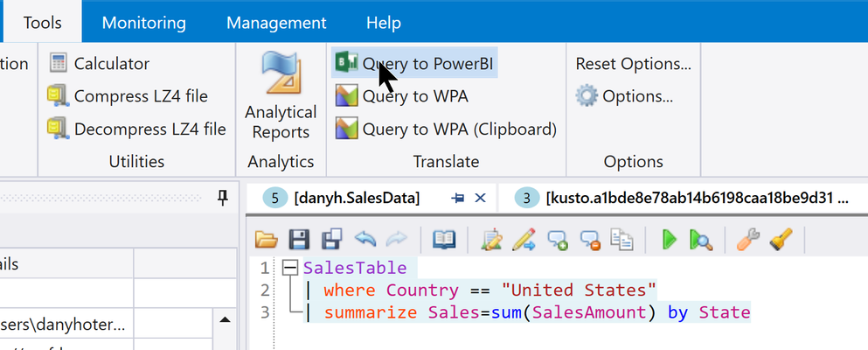This screenshot has height=350, width=868.
Task: Click the undo arrow icon
Action: tap(365, 239)
